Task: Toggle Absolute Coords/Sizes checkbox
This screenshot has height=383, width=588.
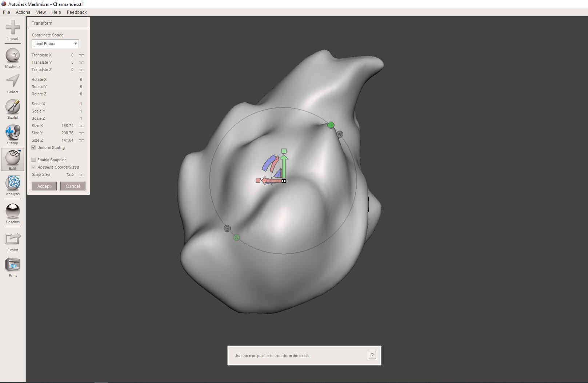Action: 33,167
